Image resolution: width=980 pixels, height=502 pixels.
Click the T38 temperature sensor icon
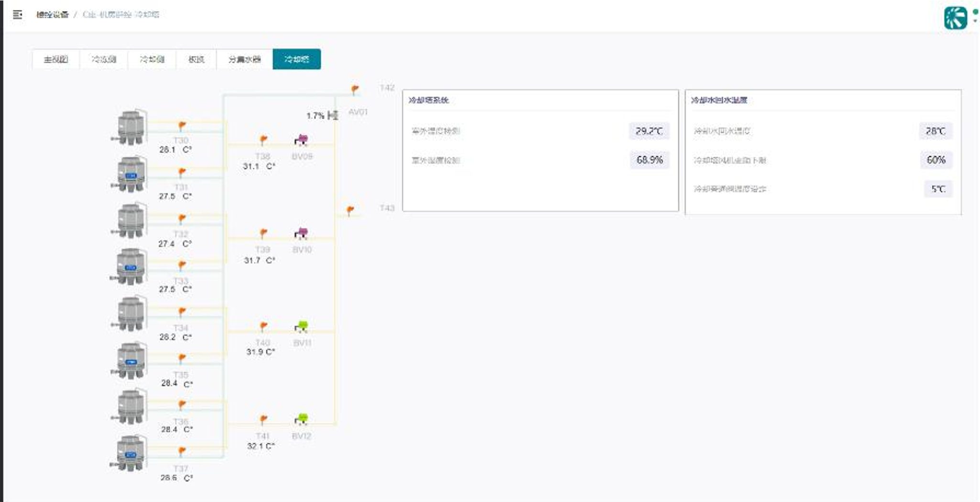pyautogui.click(x=263, y=140)
